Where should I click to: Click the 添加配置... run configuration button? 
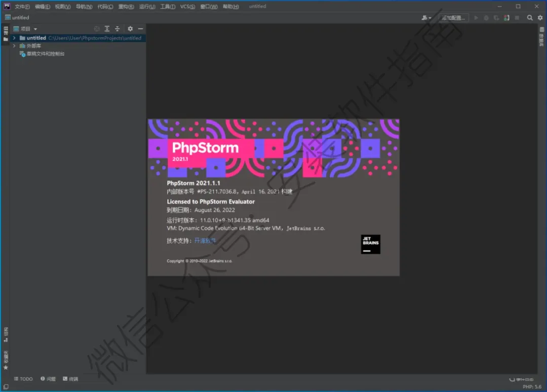(453, 18)
